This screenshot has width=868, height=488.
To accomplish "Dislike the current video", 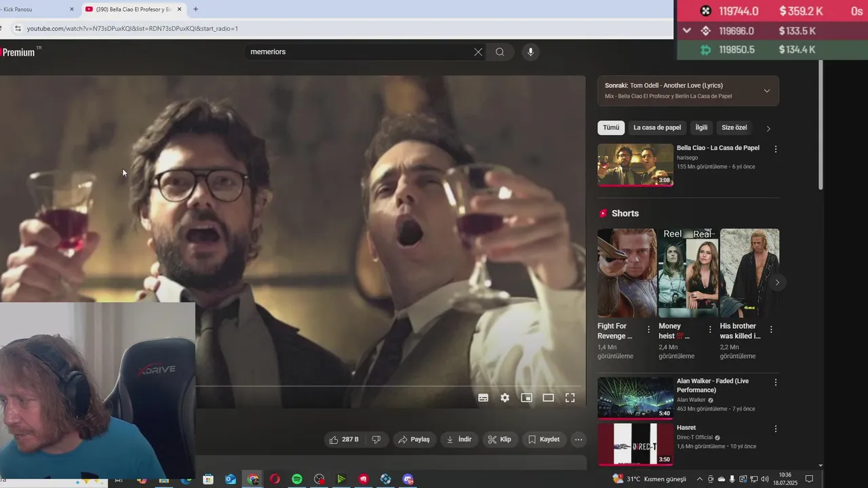I will click(x=376, y=439).
